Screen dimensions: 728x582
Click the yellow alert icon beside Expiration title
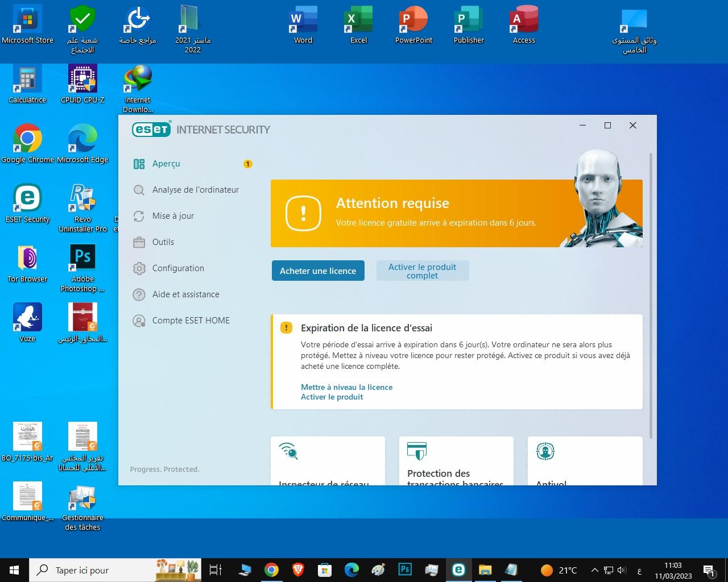pyautogui.click(x=286, y=328)
